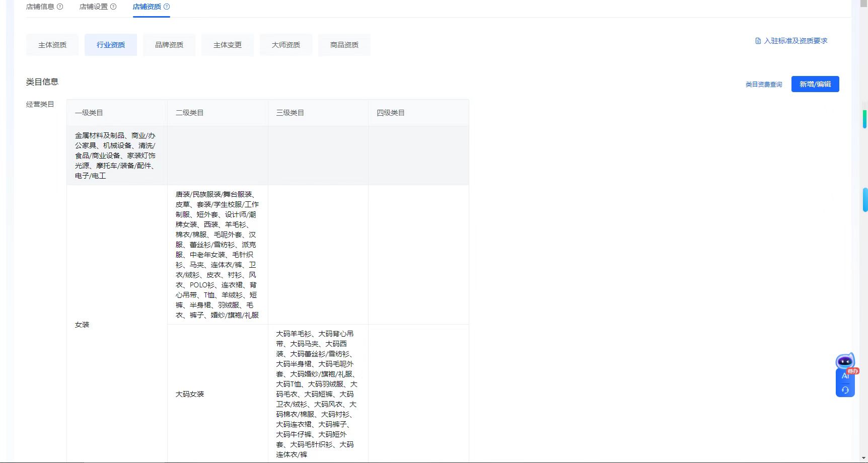Image resolution: width=868 pixels, height=463 pixels.
Task: Click the help icon next to 店铺信息
Action: tap(60, 7)
